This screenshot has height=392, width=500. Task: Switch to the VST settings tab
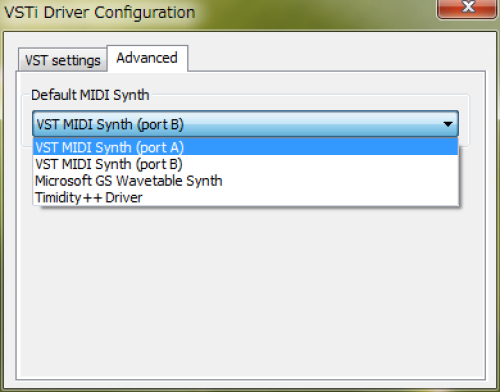point(63,60)
